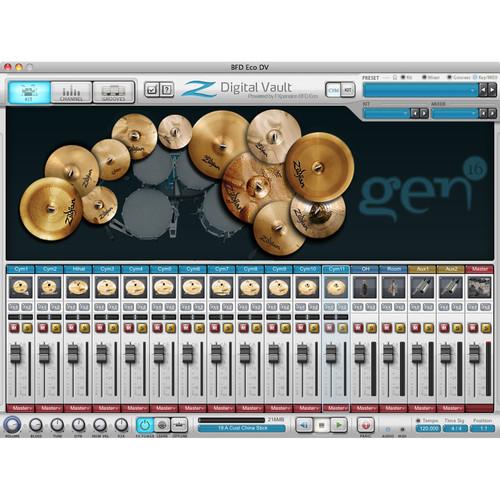Mute the Master channel

[x=473, y=328]
